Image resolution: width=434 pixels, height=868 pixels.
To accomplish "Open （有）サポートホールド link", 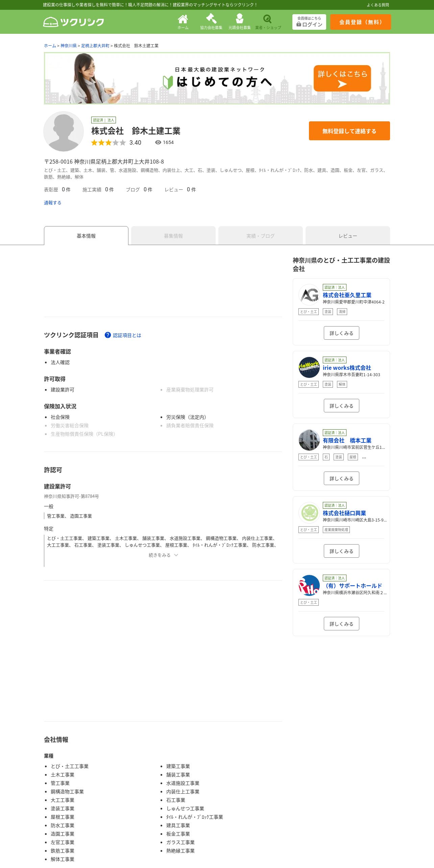I will (x=353, y=586).
